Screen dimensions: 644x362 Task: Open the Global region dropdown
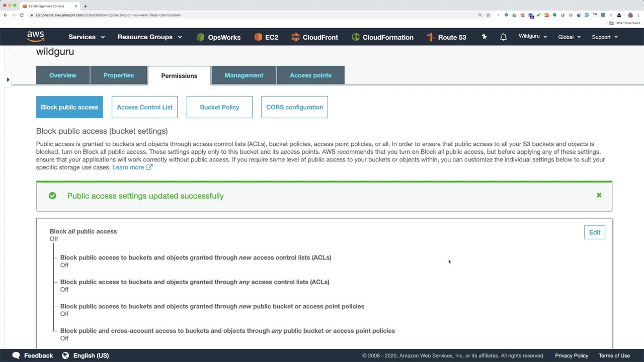pos(569,37)
